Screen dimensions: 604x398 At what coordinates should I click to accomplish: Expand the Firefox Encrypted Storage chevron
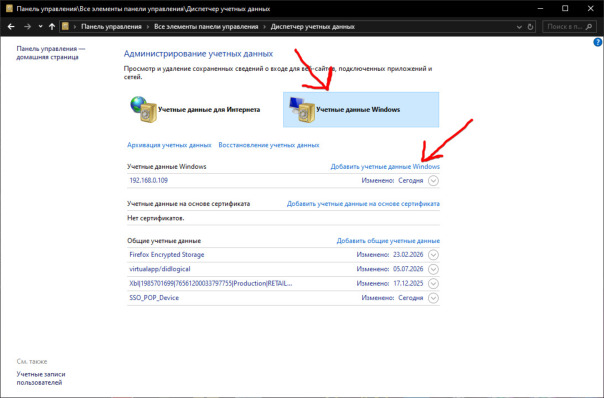coord(433,255)
